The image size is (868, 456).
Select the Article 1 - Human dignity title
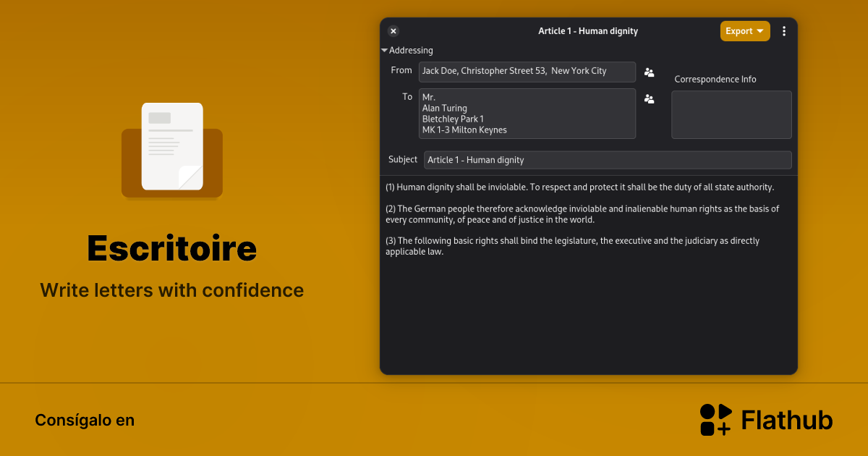tap(588, 30)
